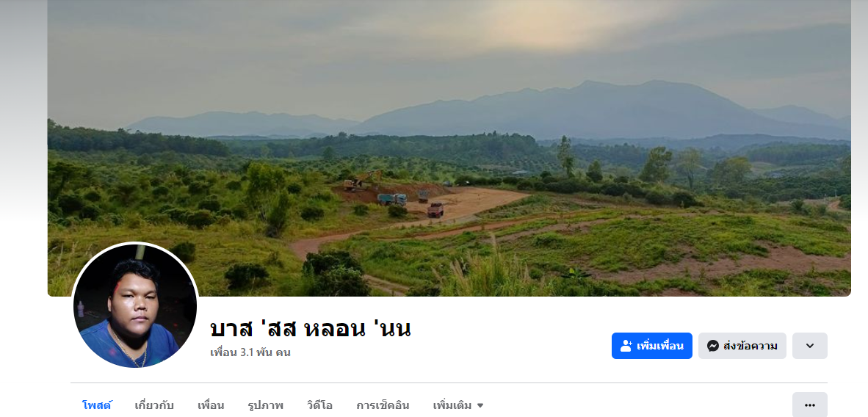Click the mountain skyline in cover photo
Image resolution: width=868 pixels, height=417 pixels.
(x=487, y=111)
